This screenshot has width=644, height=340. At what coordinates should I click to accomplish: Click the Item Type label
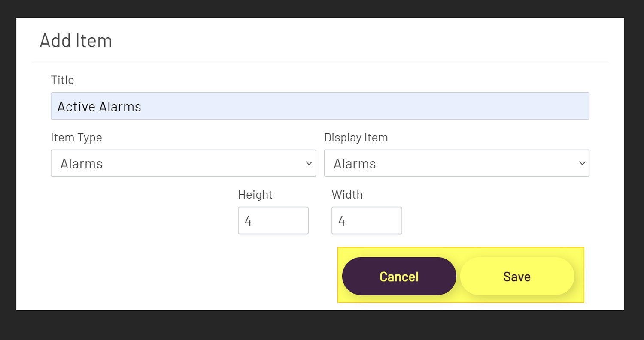tap(77, 138)
